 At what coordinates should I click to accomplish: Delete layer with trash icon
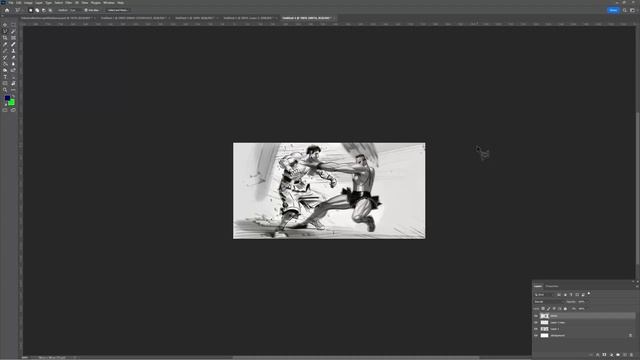[x=631, y=355]
